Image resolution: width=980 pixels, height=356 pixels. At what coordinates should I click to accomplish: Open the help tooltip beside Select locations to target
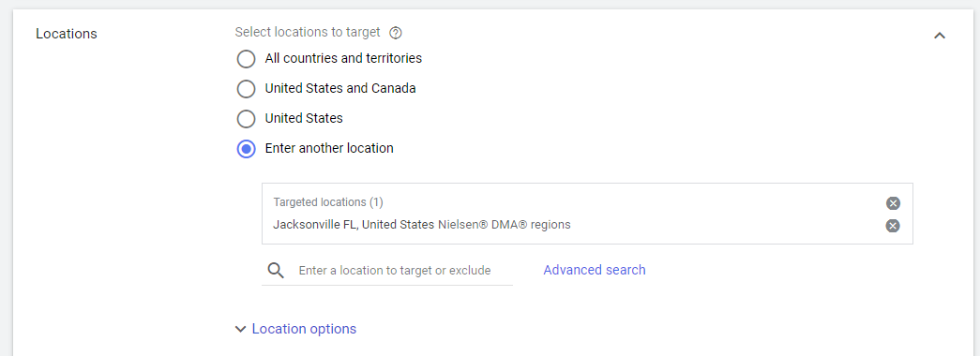click(395, 33)
